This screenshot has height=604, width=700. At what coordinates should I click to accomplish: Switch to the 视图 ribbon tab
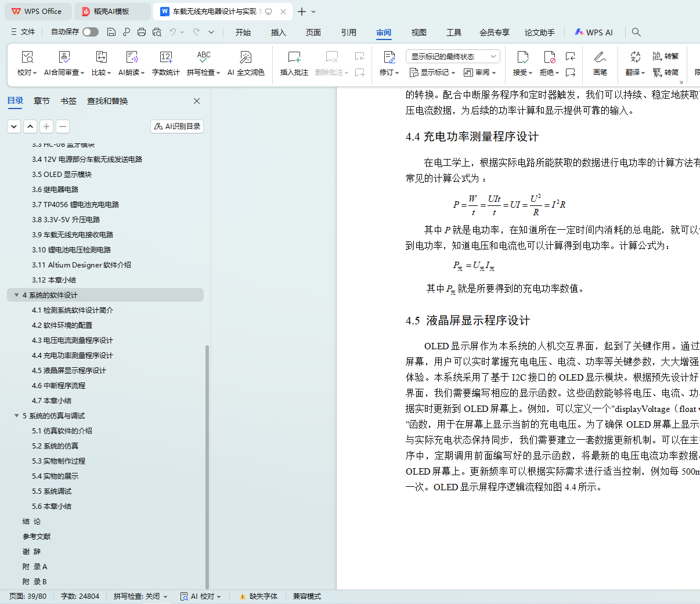point(418,32)
